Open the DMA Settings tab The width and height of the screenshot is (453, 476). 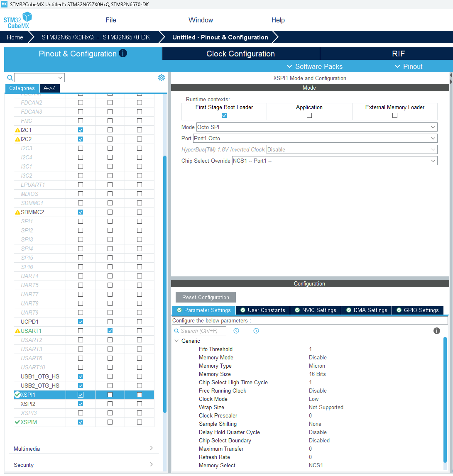pyautogui.click(x=367, y=310)
